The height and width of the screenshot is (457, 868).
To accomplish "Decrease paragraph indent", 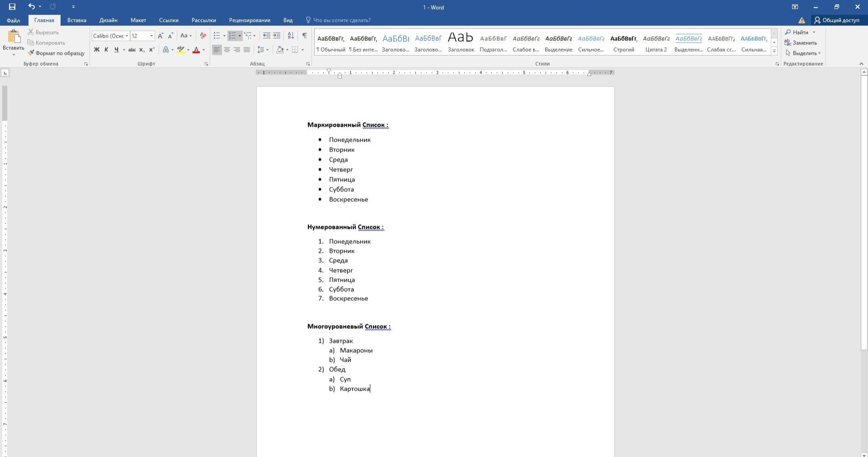I will [x=267, y=36].
